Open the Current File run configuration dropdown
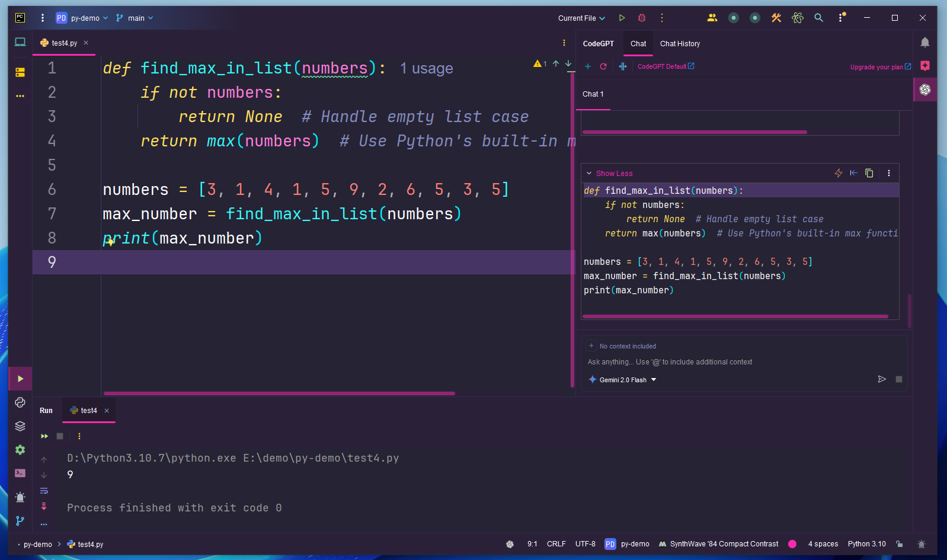Viewport: 947px width, 560px height. point(581,18)
